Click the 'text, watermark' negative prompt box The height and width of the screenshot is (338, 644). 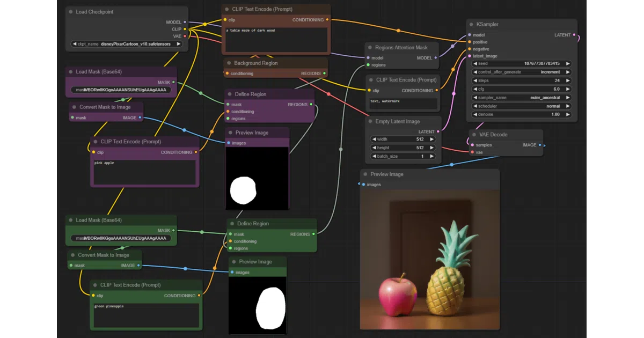click(403, 104)
